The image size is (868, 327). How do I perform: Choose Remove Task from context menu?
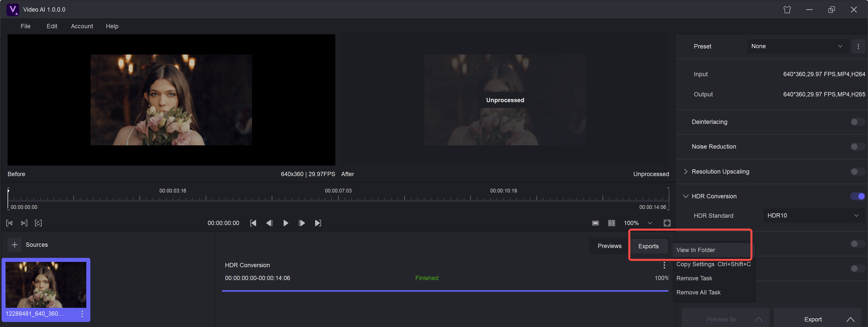click(x=713, y=279)
